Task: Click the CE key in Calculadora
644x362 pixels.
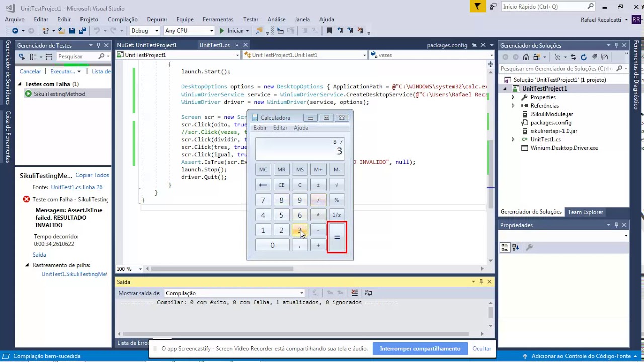Action: coord(281,185)
